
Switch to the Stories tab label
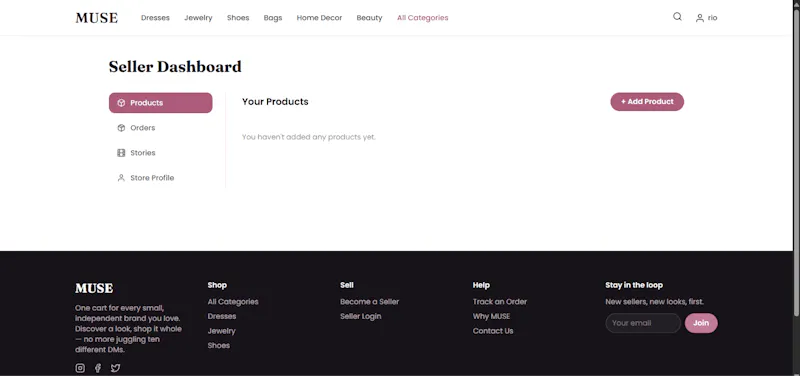point(143,153)
